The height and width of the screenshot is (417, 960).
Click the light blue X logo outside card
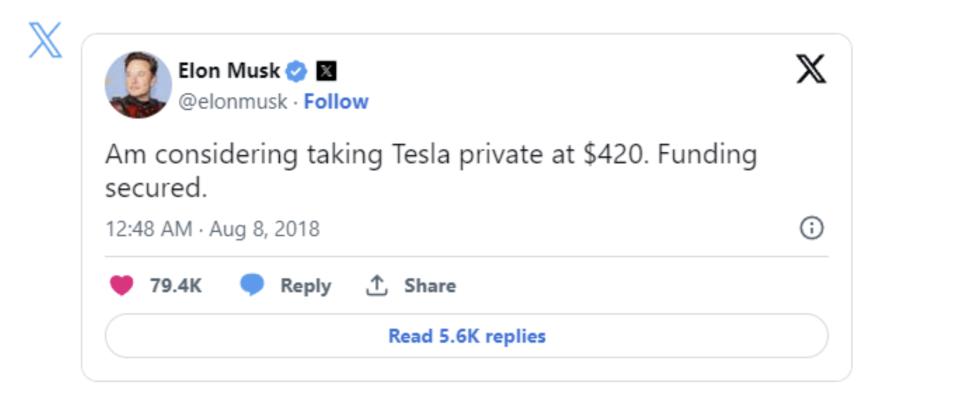click(x=45, y=39)
